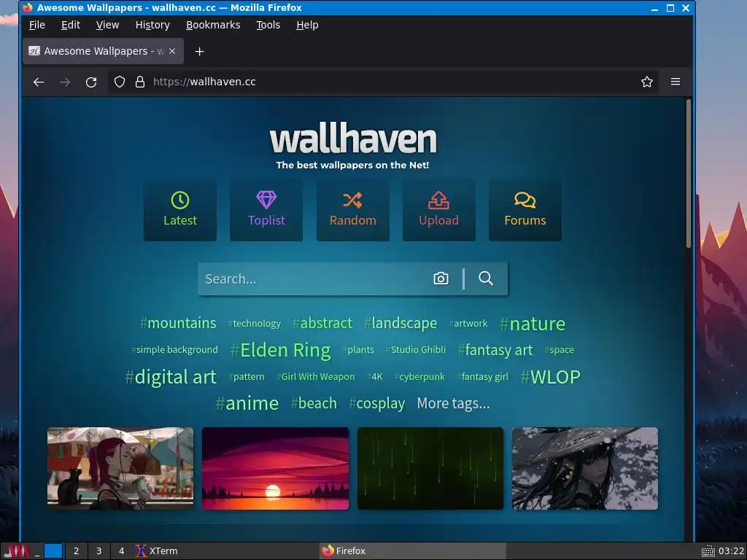Go back with the back arrow
Image resolution: width=747 pixels, height=560 pixels.
[x=39, y=82]
